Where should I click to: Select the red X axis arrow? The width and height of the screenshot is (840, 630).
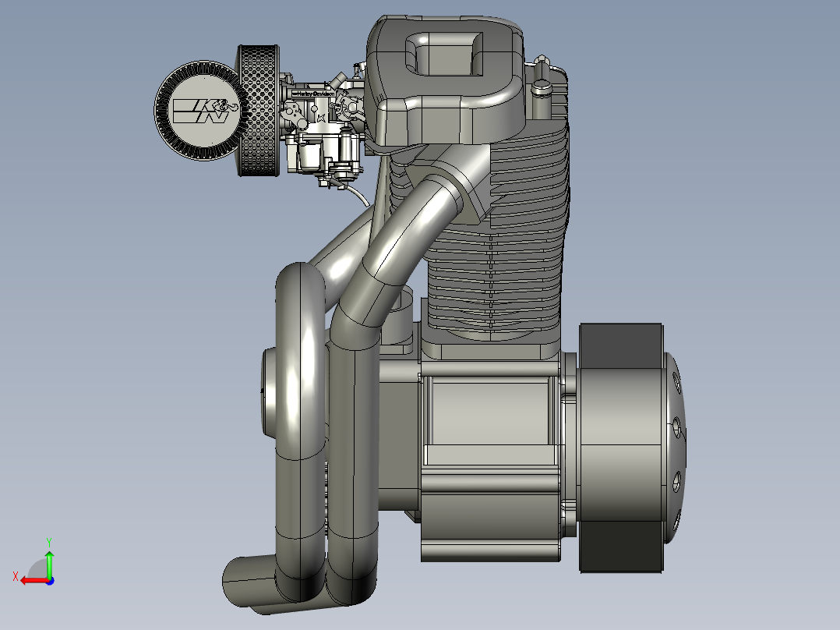[35, 581]
